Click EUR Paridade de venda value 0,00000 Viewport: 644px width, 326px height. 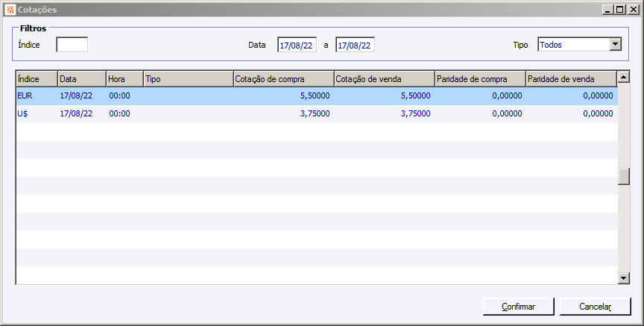coord(598,95)
